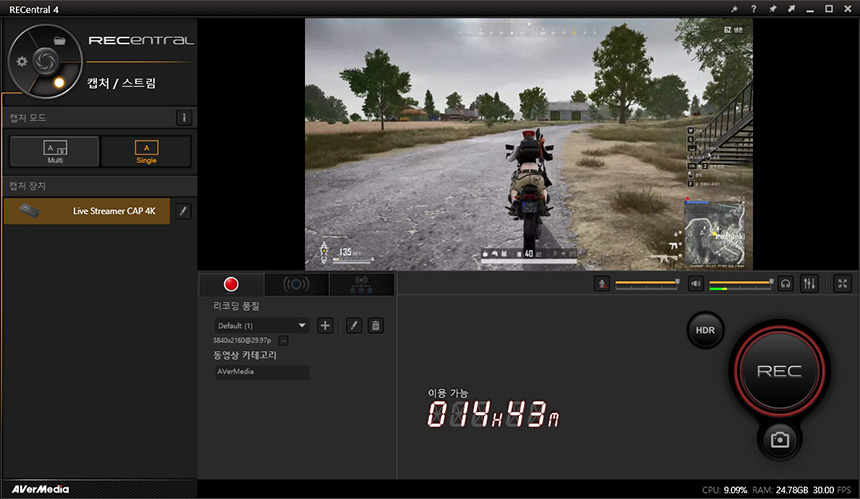This screenshot has height=499, width=860.
Task: Click the 3840x2160@29.97p resolution text
Action: pos(242,341)
